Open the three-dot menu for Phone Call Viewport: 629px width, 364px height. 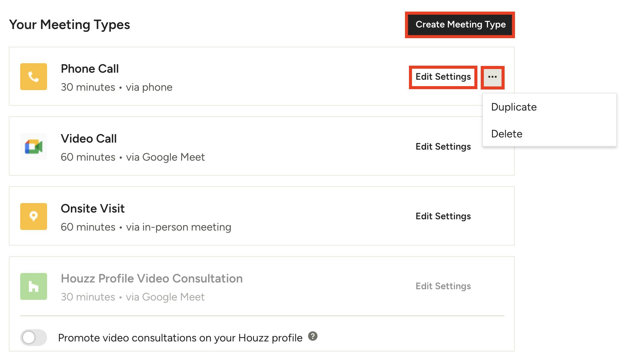click(492, 77)
